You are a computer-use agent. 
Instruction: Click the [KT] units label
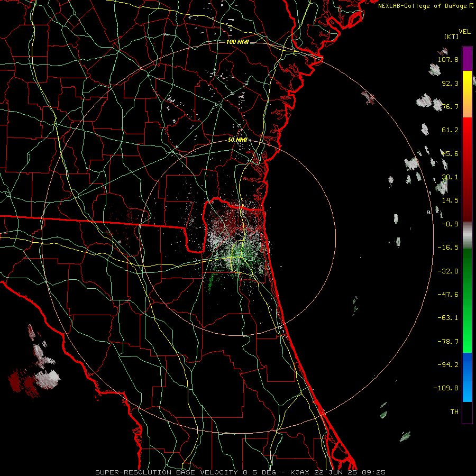(x=451, y=36)
